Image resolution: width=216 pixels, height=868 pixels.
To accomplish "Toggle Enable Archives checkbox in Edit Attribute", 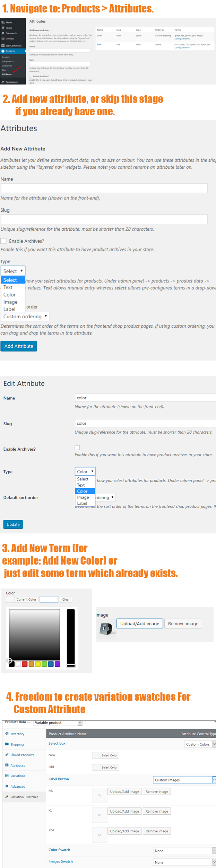I will click(x=77, y=448).
